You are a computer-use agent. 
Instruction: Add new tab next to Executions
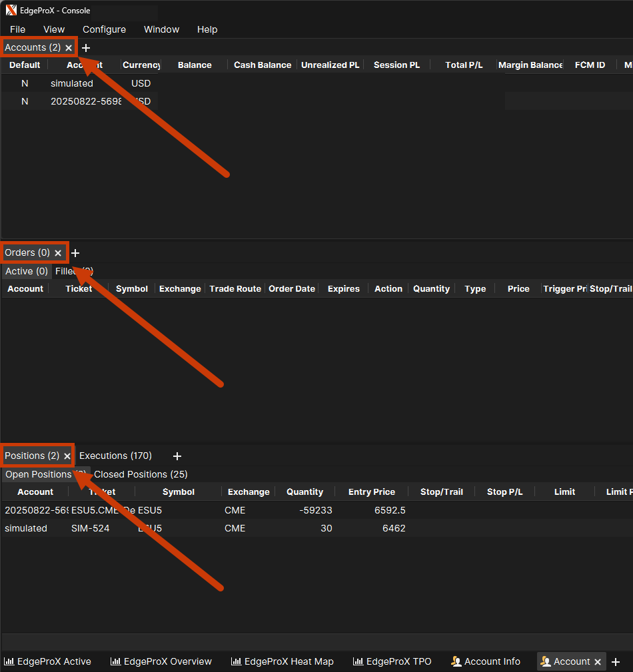(x=177, y=456)
